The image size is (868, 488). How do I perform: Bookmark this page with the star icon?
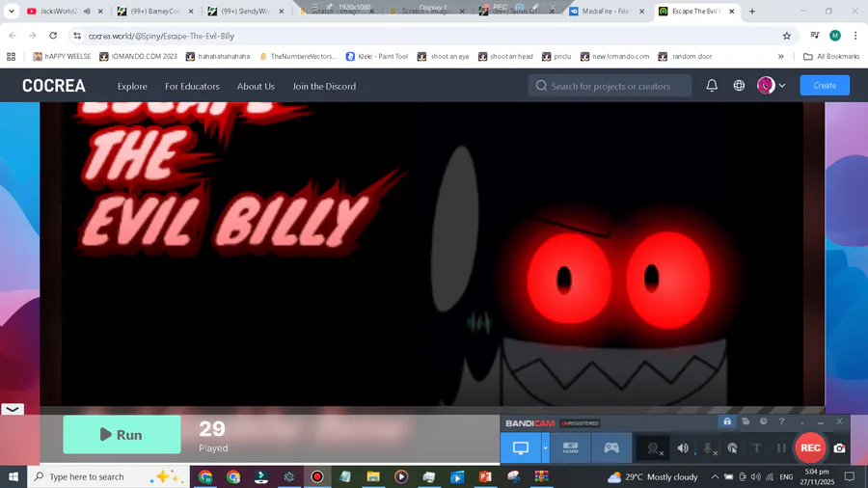pos(787,36)
